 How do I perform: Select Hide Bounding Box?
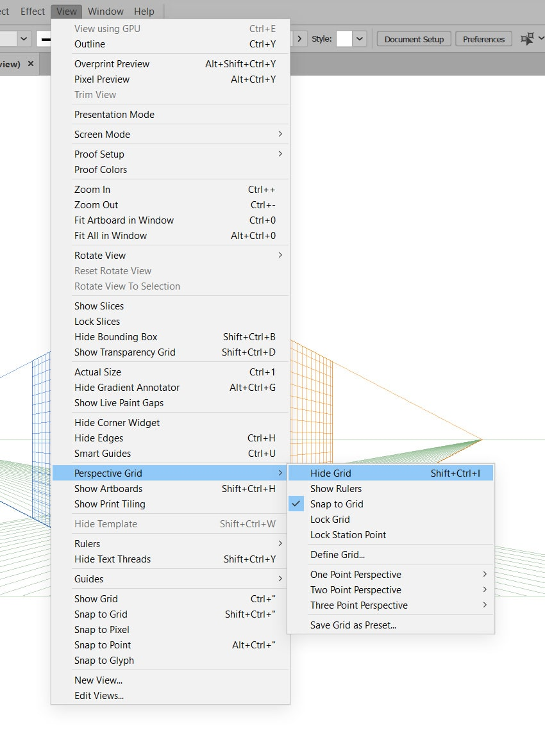coord(171,337)
